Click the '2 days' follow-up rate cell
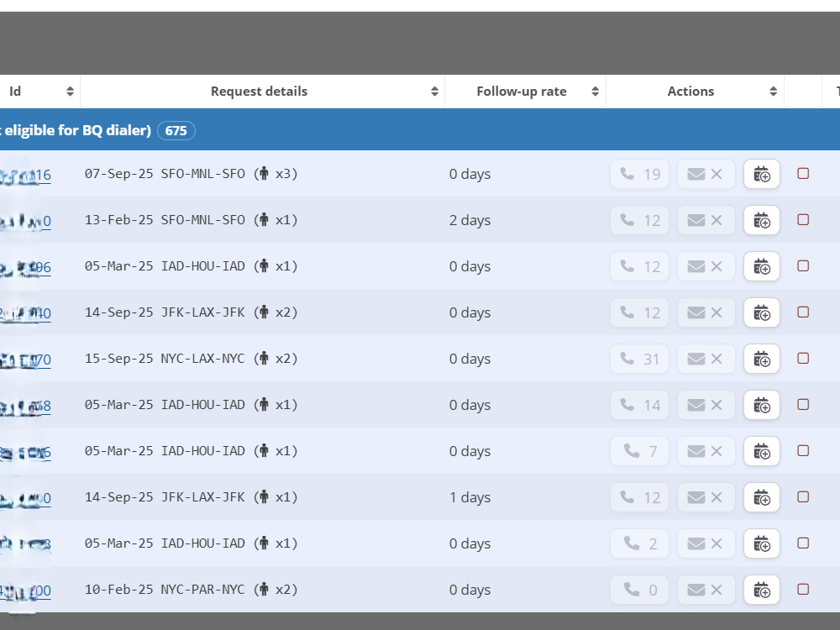This screenshot has width=840, height=630. click(x=470, y=220)
